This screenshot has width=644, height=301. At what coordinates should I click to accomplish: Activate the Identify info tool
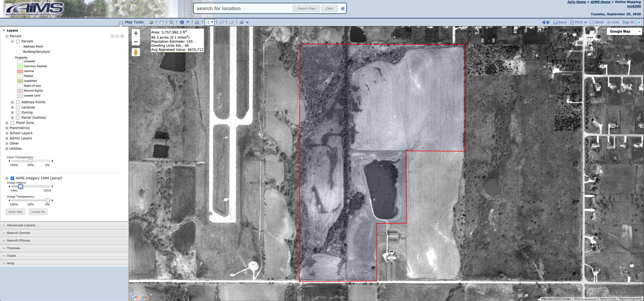click(182, 22)
